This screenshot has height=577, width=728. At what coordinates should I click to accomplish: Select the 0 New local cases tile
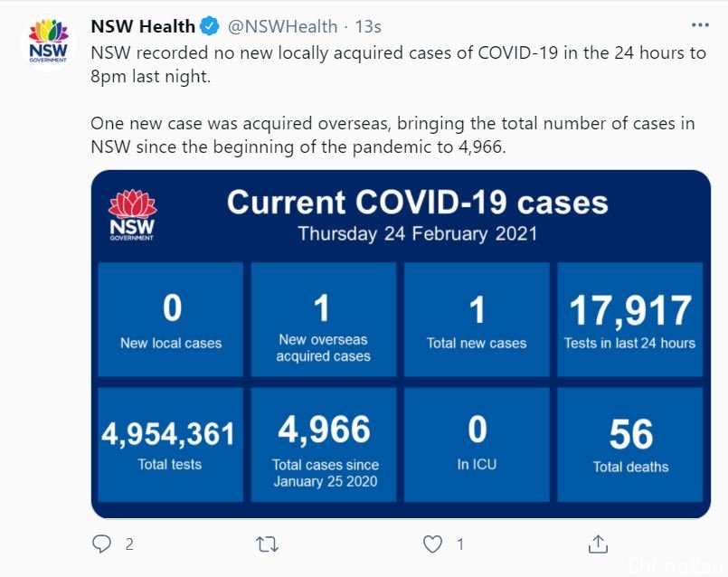tap(170, 319)
